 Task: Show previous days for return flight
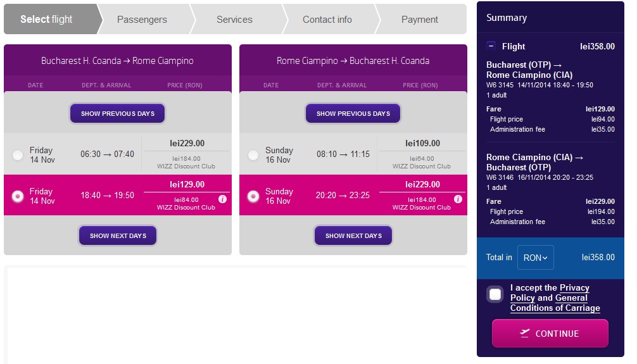pyautogui.click(x=353, y=114)
